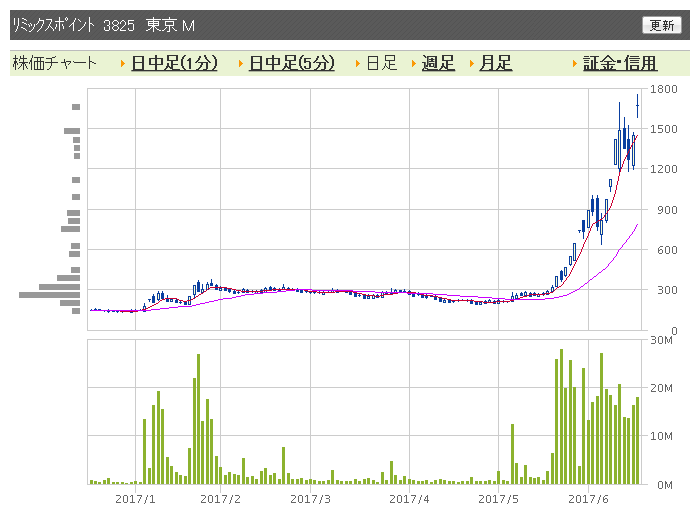Click orange arrow before 日中足(5分)
Viewport: 699px width, 524px height.
tap(241, 63)
